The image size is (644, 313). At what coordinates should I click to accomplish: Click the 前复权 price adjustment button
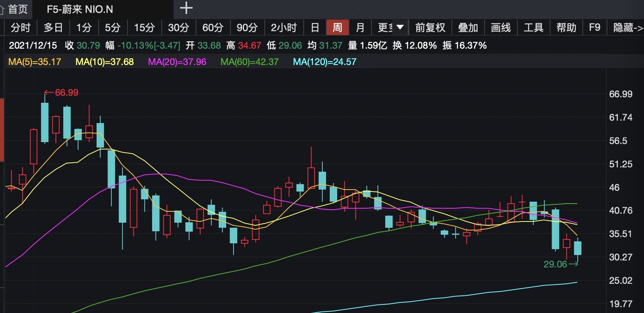point(430,28)
